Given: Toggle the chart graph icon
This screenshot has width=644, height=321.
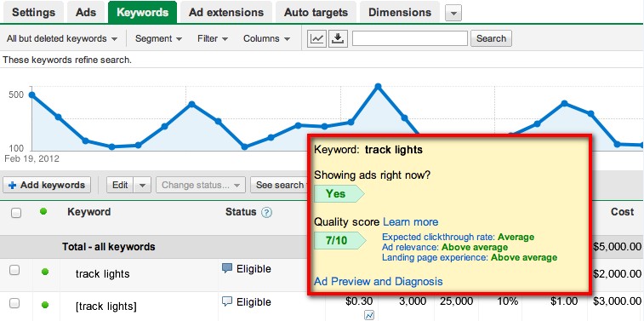Looking at the screenshot, I should [x=316, y=38].
